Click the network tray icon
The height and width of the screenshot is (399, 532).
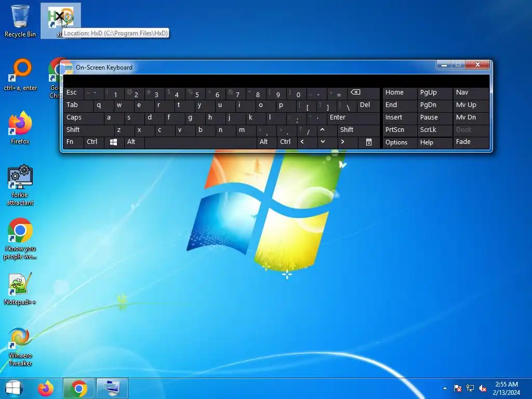[470, 388]
